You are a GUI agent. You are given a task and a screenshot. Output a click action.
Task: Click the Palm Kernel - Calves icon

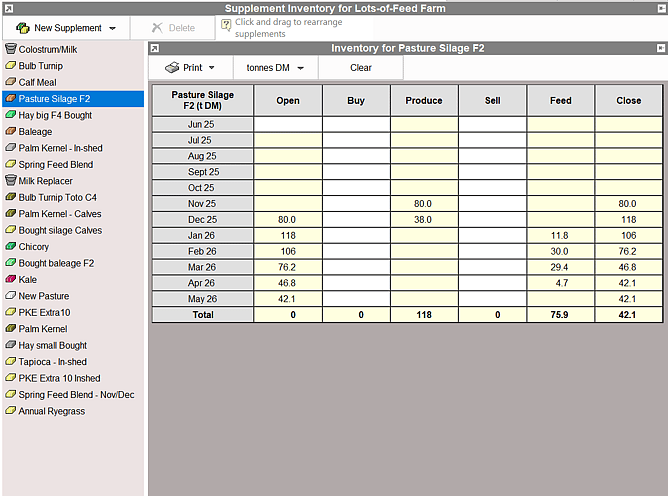[11, 213]
